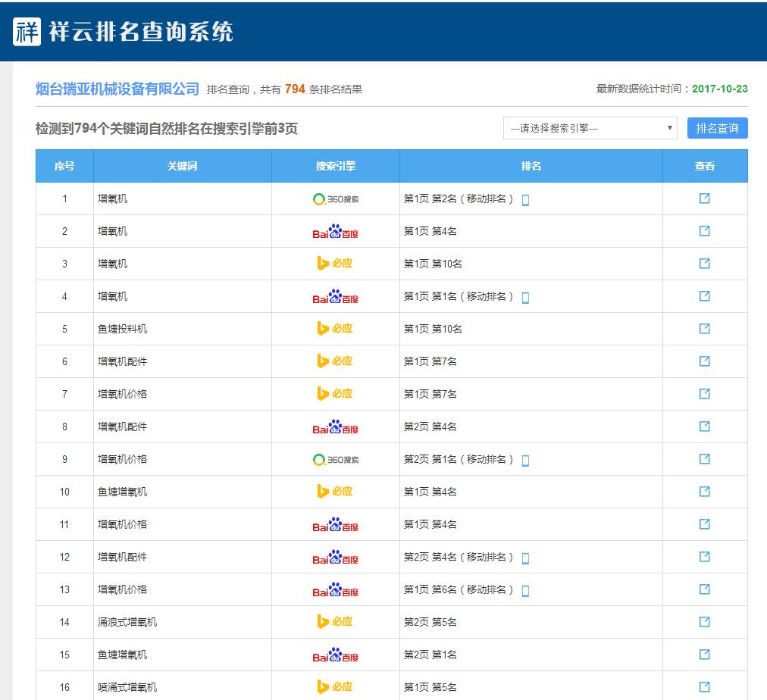Select keyword 鱼塘增氧机 in row 10
767x700 pixels.
(x=122, y=492)
